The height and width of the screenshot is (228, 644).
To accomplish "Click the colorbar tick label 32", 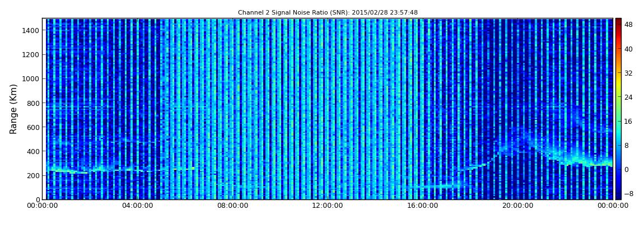I will click(x=628, y=73).
